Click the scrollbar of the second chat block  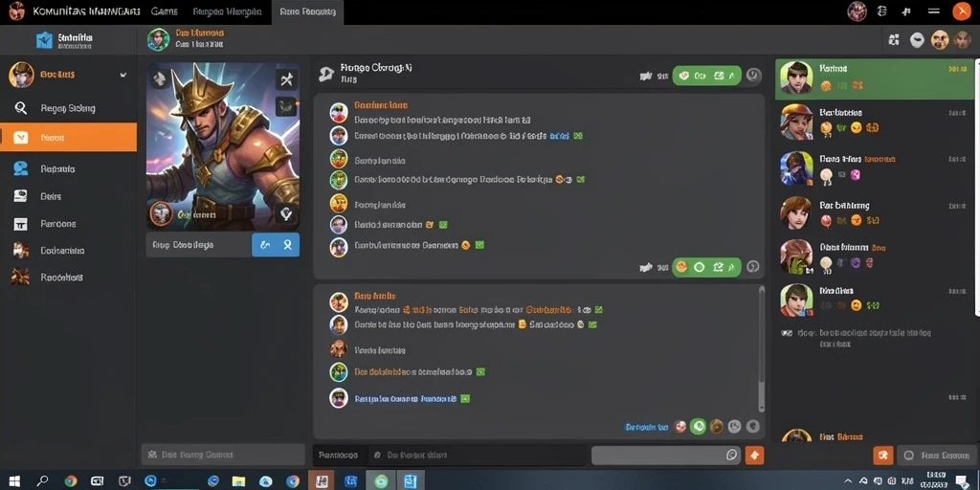761,348
